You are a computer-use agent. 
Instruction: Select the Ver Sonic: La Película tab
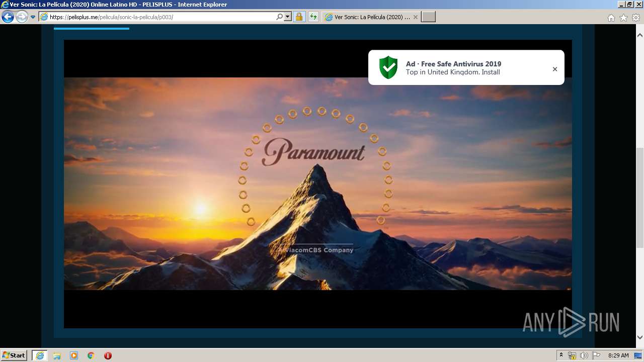371,17
